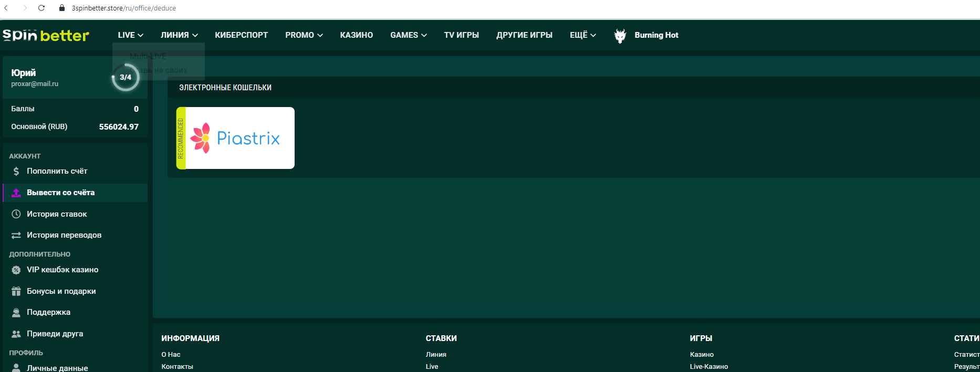Click the browser forward arrow

click(25, 8)
